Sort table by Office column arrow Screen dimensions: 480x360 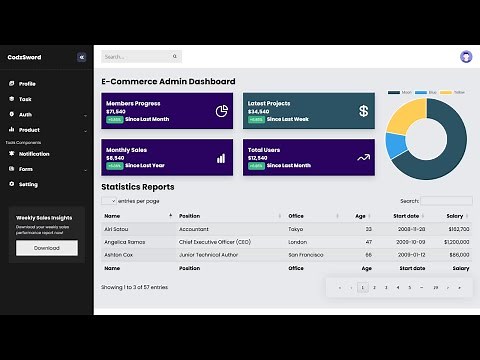tap(337, 216)
